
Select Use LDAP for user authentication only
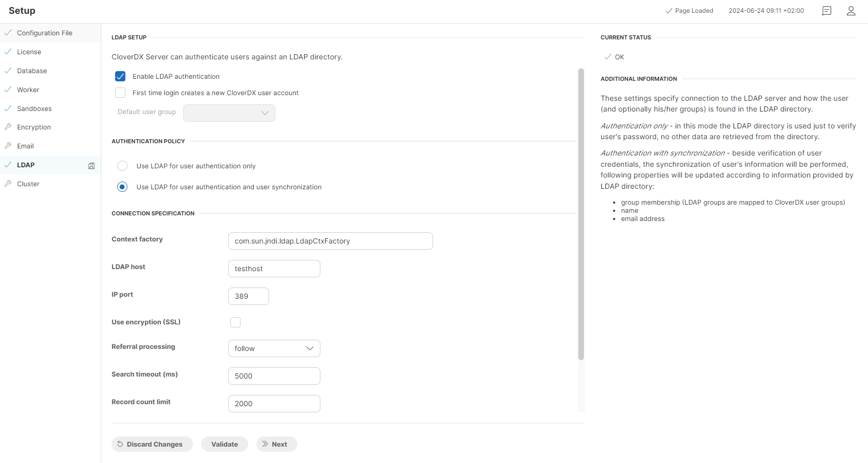click(122, 165)
